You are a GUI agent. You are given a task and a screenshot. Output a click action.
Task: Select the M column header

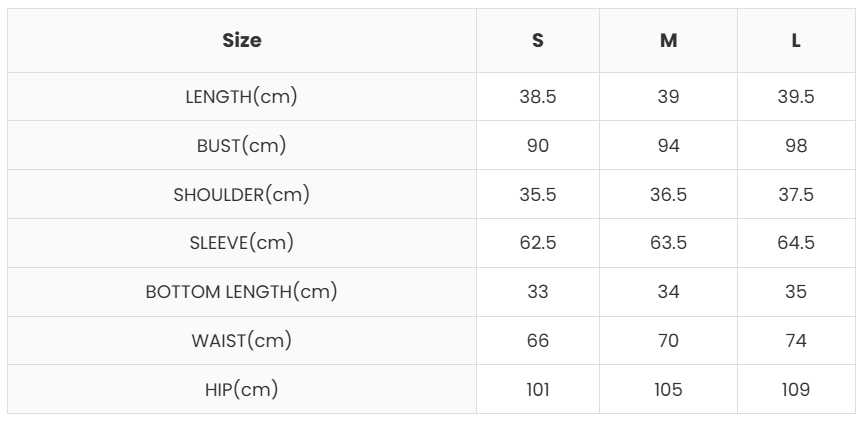[668, 41]
